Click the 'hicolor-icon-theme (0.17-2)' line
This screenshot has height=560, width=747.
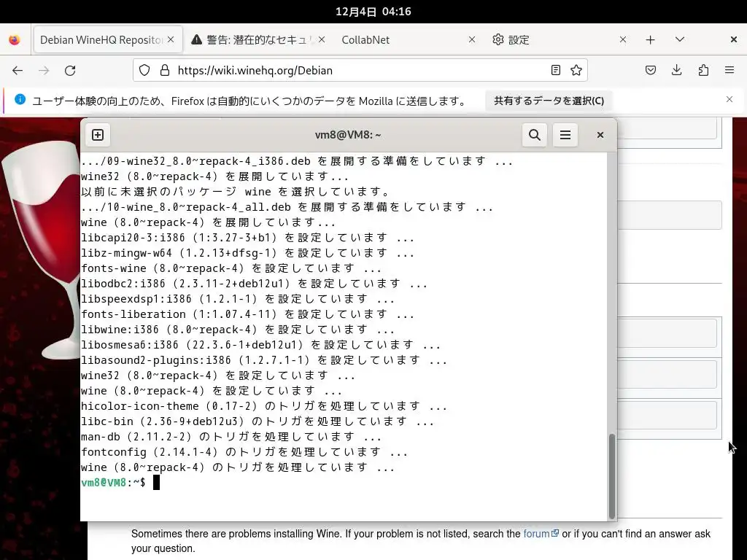click(x=264, y=406)
